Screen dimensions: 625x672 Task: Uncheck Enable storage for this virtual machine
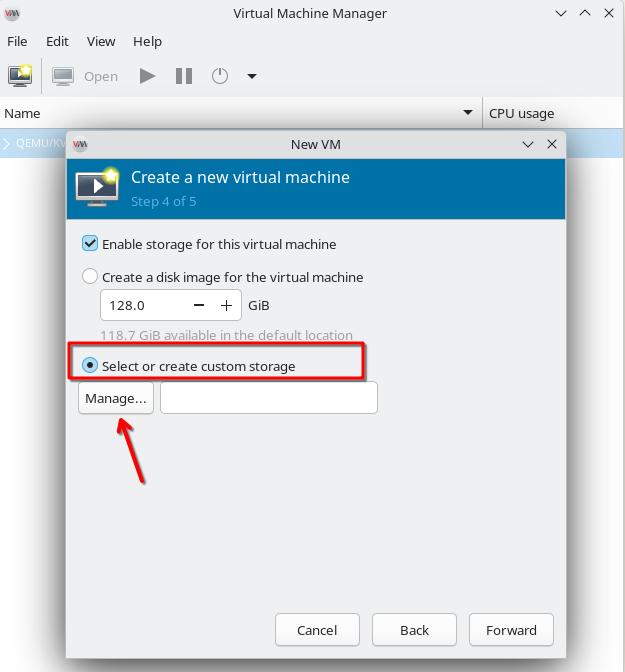pos(90,243)
